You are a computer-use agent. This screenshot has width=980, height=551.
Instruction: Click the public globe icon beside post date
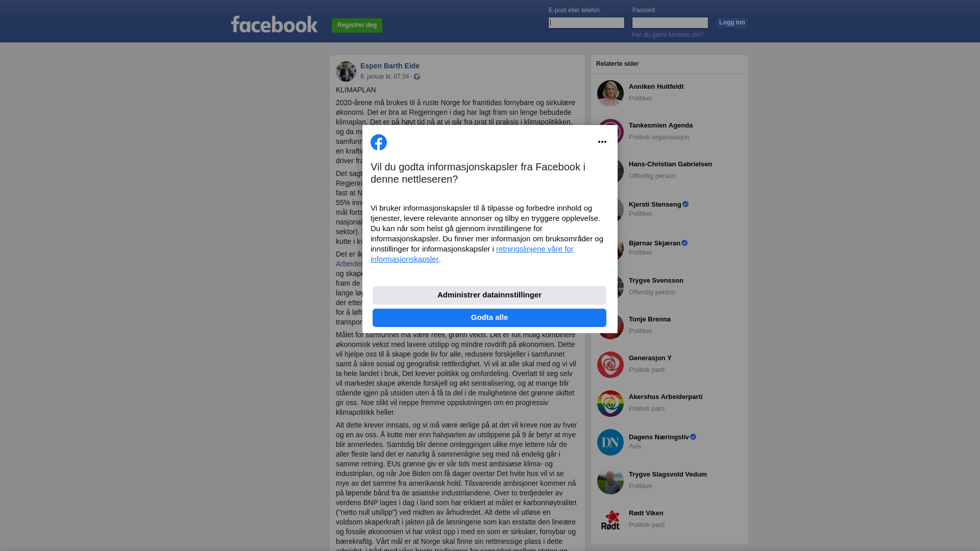point(417,77)
